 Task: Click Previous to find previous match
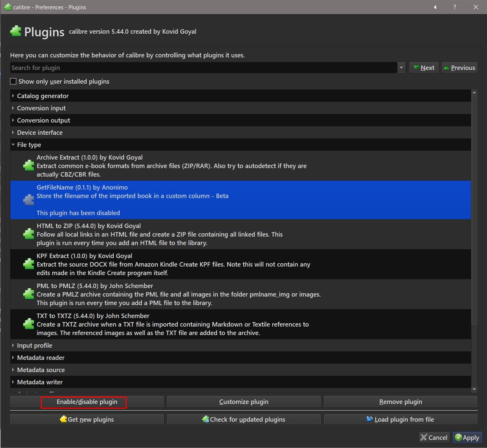459,68
